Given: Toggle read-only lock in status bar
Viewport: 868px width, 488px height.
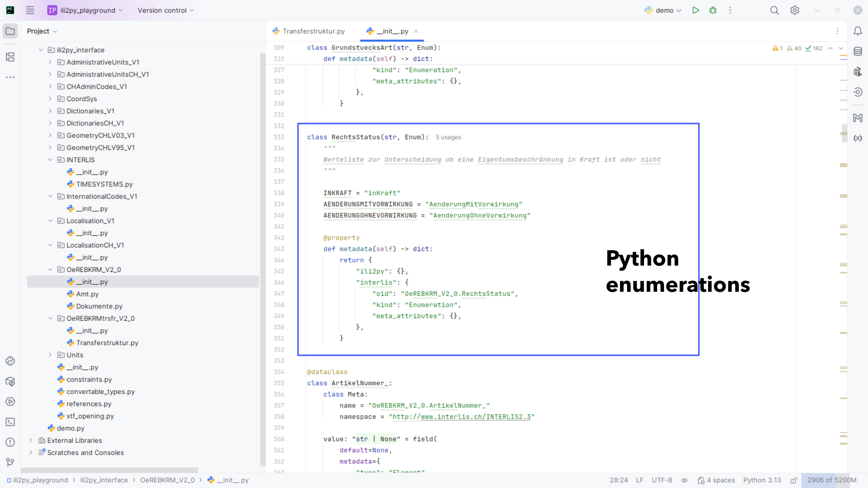Looking at the screenshot, I should (x=794, y=480).
